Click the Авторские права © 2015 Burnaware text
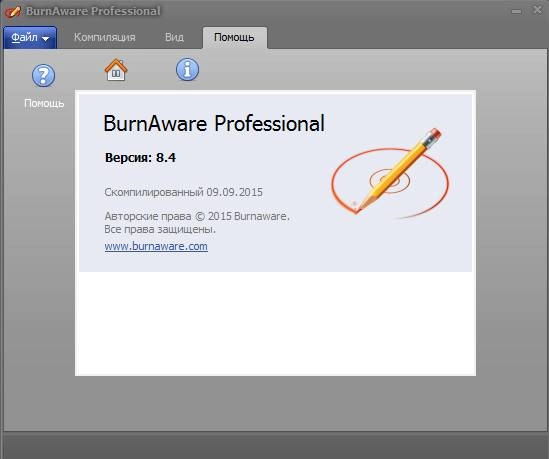Image resolution: width=549 pixels, height=459 pixels. point(197,216)
